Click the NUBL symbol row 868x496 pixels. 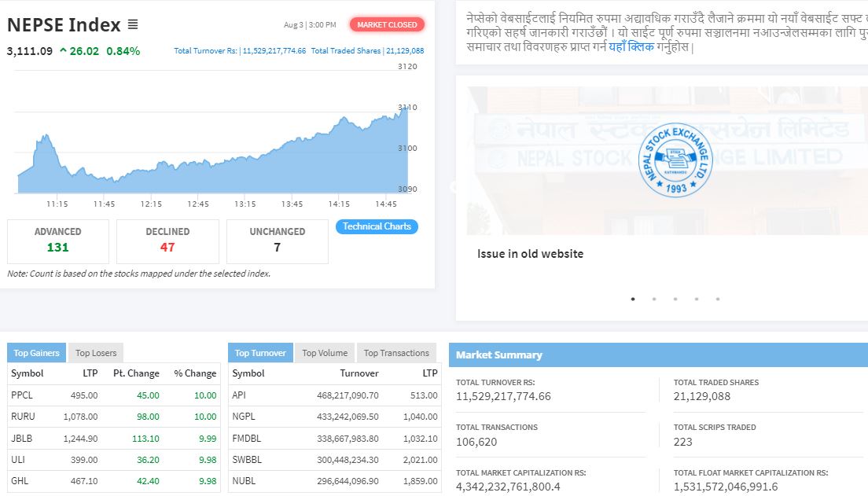(334, 481)
